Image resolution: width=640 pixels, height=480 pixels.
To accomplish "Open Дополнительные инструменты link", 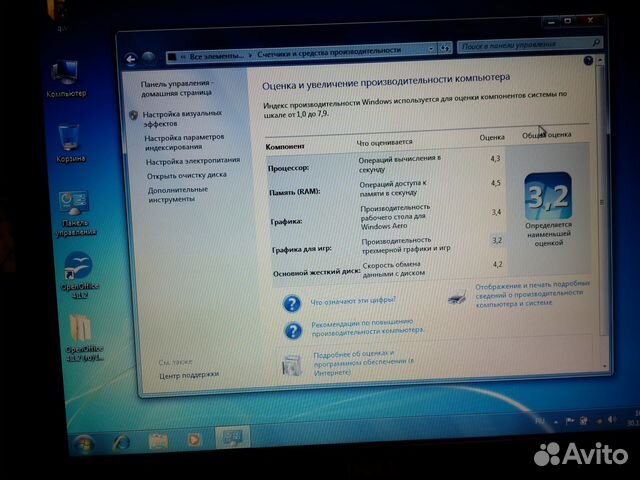I will 178,194.
